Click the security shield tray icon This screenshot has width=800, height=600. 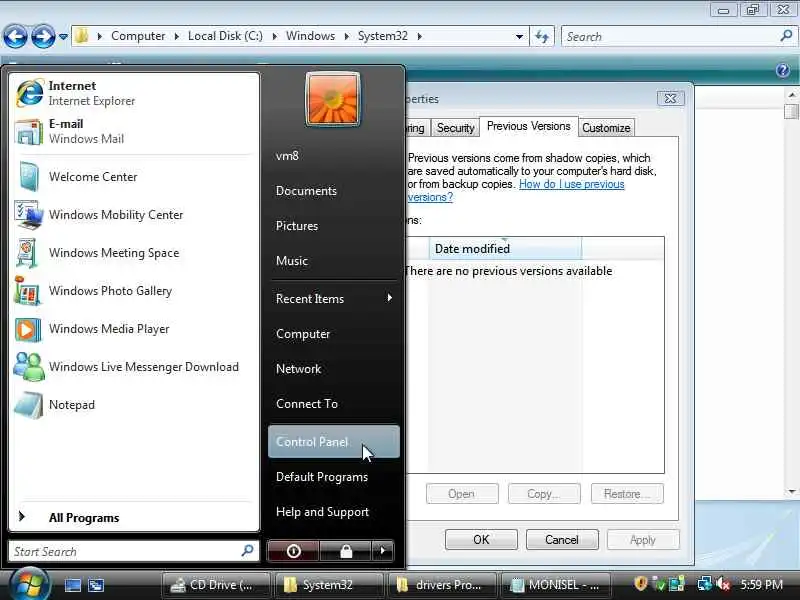click(640, 584)
